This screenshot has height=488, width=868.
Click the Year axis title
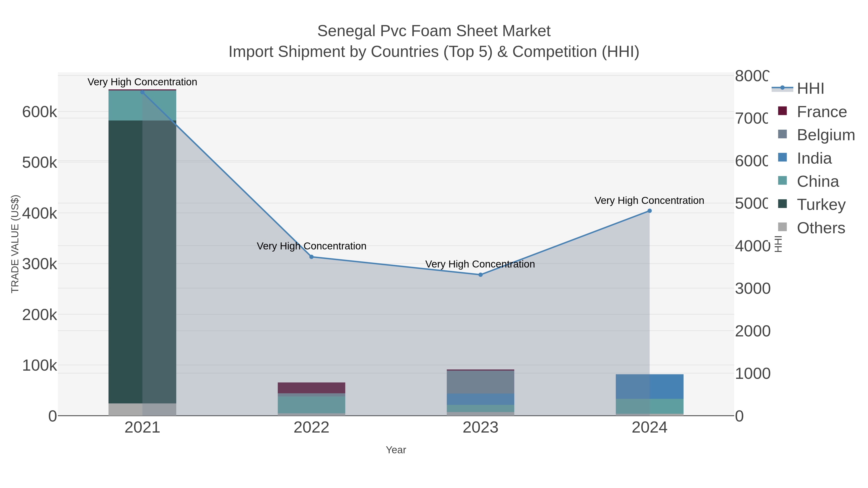(x=396, y=450)
